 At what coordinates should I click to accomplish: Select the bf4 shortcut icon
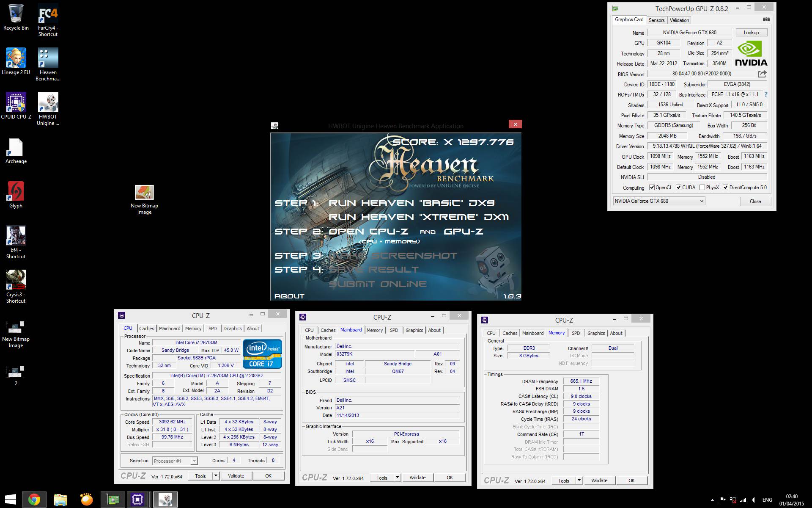coord(16,242)
